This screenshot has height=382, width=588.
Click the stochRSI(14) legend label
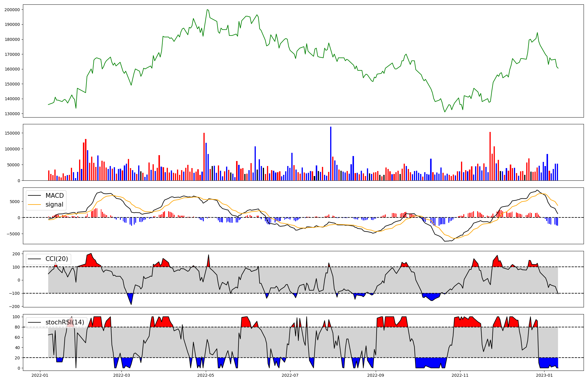[65, 322]
